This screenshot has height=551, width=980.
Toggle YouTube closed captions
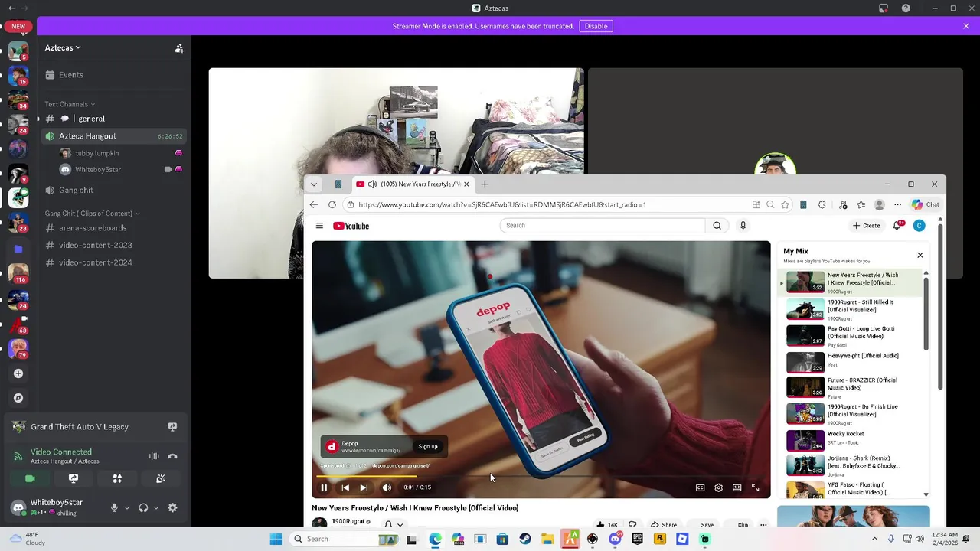(700, 487)
